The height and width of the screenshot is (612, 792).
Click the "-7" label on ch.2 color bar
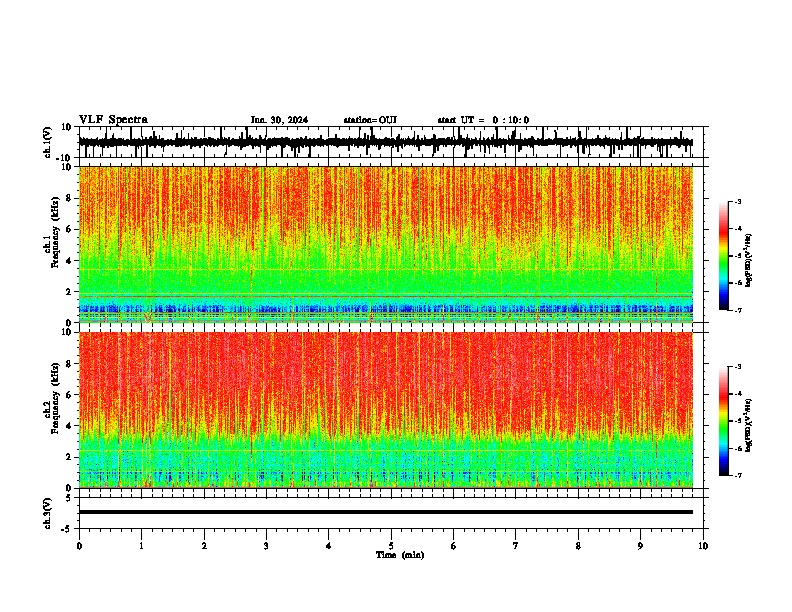click(x=737, y=475)
